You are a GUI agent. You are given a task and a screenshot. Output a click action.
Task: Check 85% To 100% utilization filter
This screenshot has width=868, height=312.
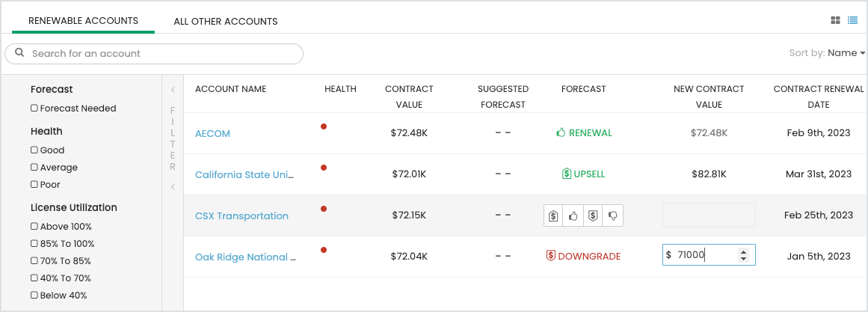pos(34,243)
